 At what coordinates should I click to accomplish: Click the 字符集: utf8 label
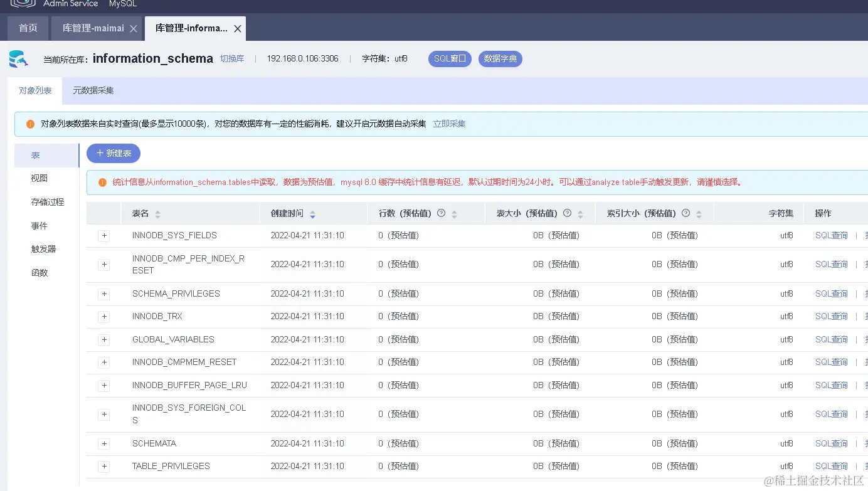pyautogui.click(x=385, y=59)
